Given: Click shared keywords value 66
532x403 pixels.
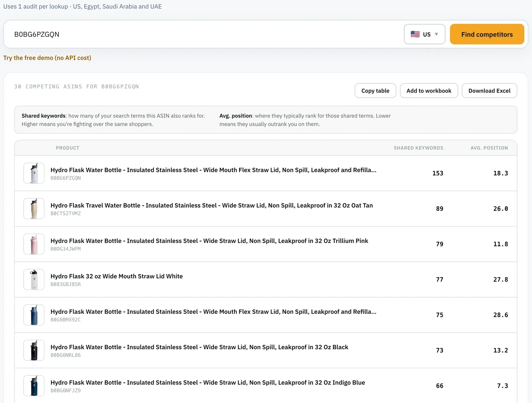Looking at the screenshot, I should coord(439,386).
